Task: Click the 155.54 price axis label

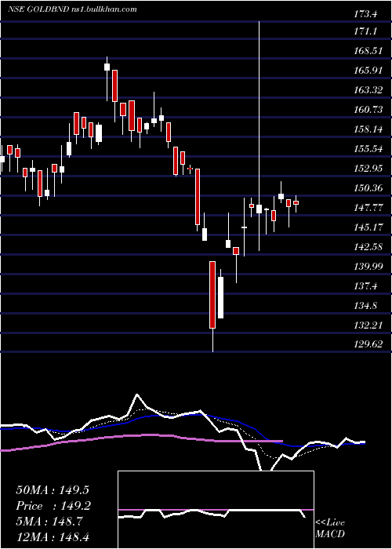Action: pos(368,149)
